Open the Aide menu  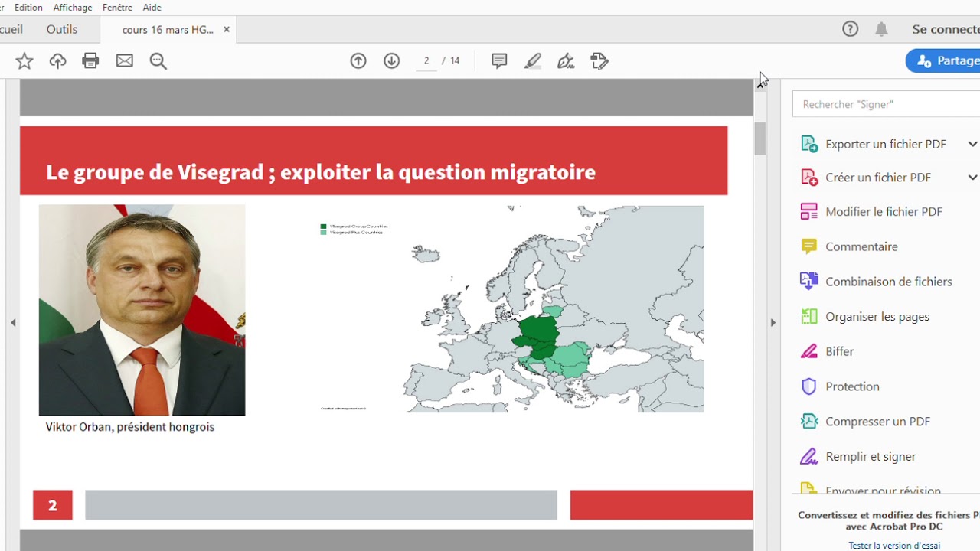pos(152,7)
